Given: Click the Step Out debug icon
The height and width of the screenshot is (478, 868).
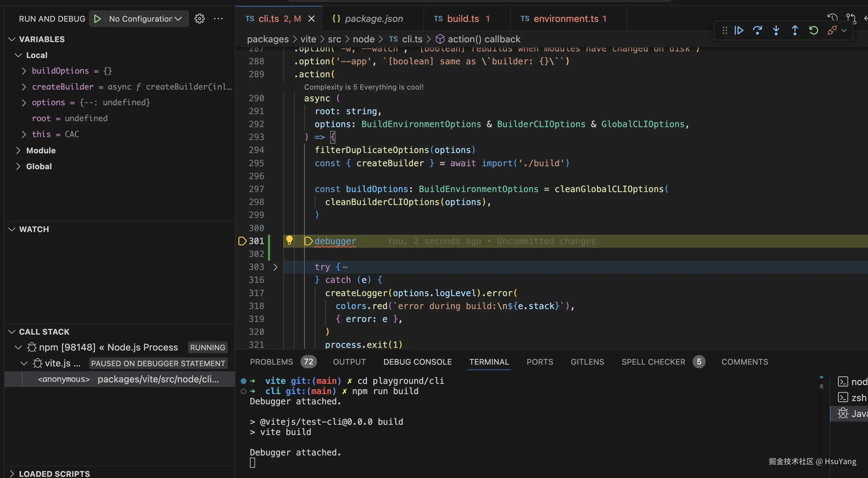Looking at the screenshot, I should tap(795, 31).
